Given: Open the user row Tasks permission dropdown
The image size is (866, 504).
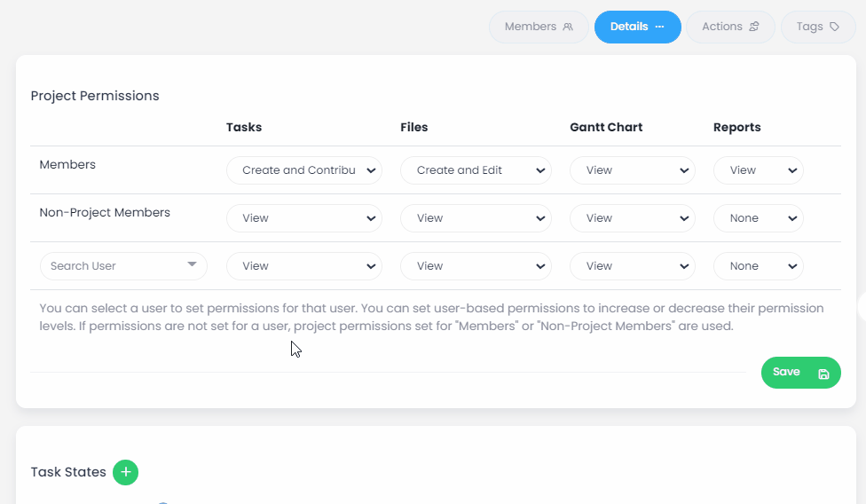Looking at the screenshot, I should [303, 266].
